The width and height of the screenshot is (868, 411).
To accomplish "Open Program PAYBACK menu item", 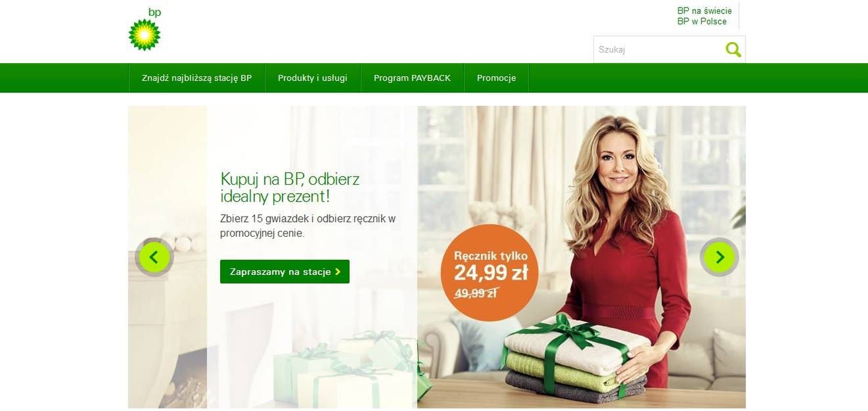I will coord(412,78).
